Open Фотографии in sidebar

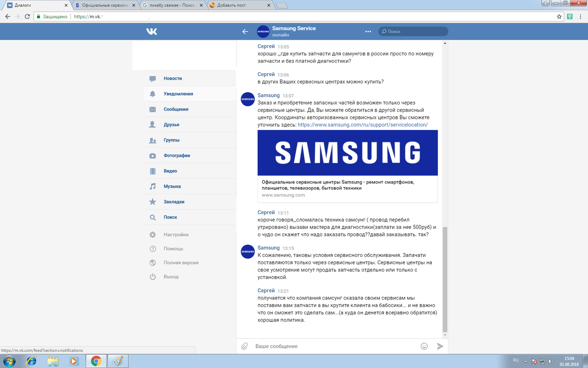pyautogui.click(x=190, y=156)
